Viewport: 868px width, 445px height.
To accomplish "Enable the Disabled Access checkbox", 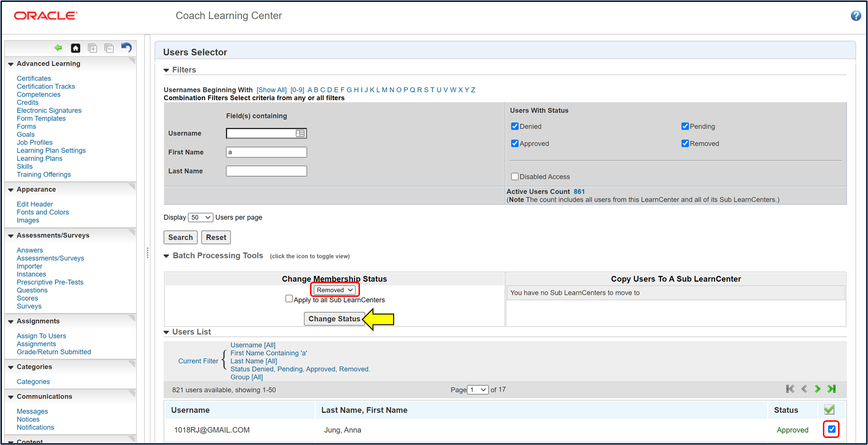I will coord(515,177).
